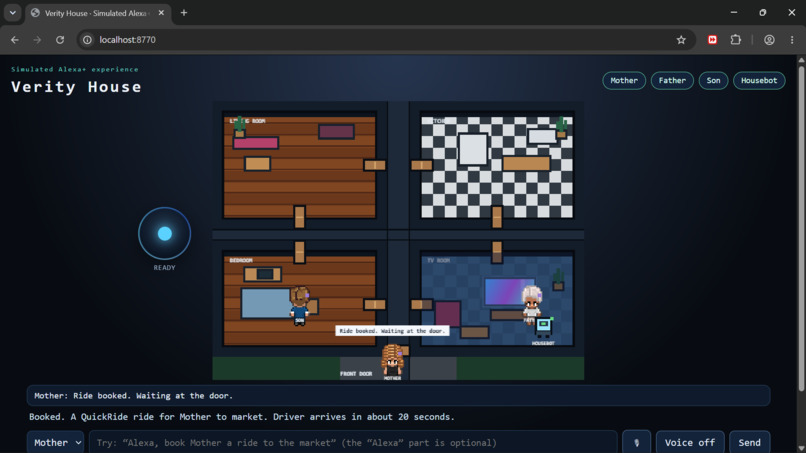Image resolution: width=806 pixels, height=453 pixels.
Task: Close the Verity House tab
Action: tap(161, 13)
